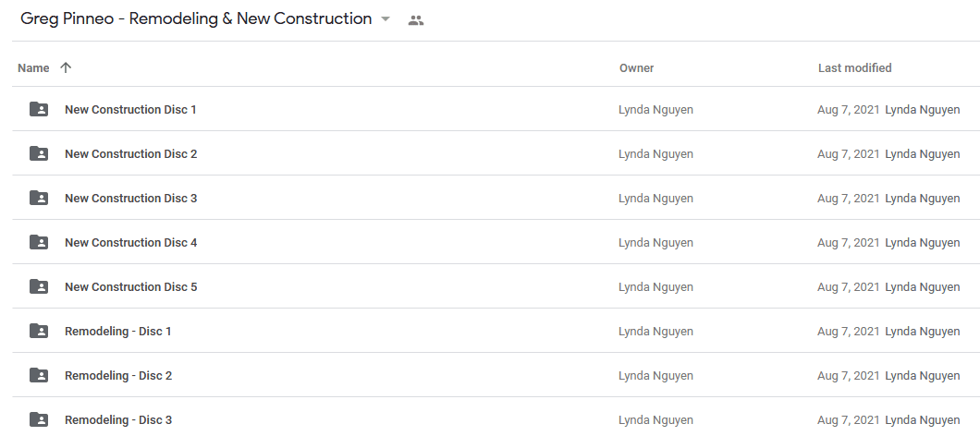Click the New Construction Disc 3 folder icon

click(x=39, y=198)
